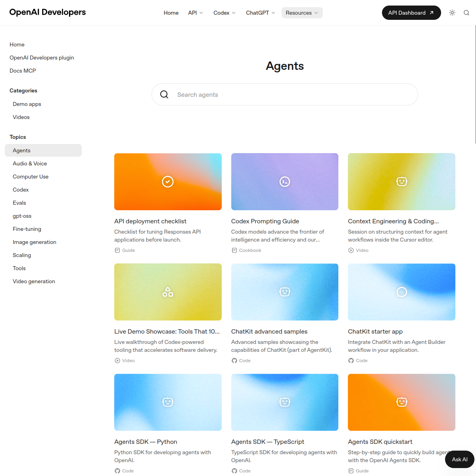Select the Image generation topic
The height and width of the screenshot is (476, 476).
pyautogui.click(x=35, y=242)
